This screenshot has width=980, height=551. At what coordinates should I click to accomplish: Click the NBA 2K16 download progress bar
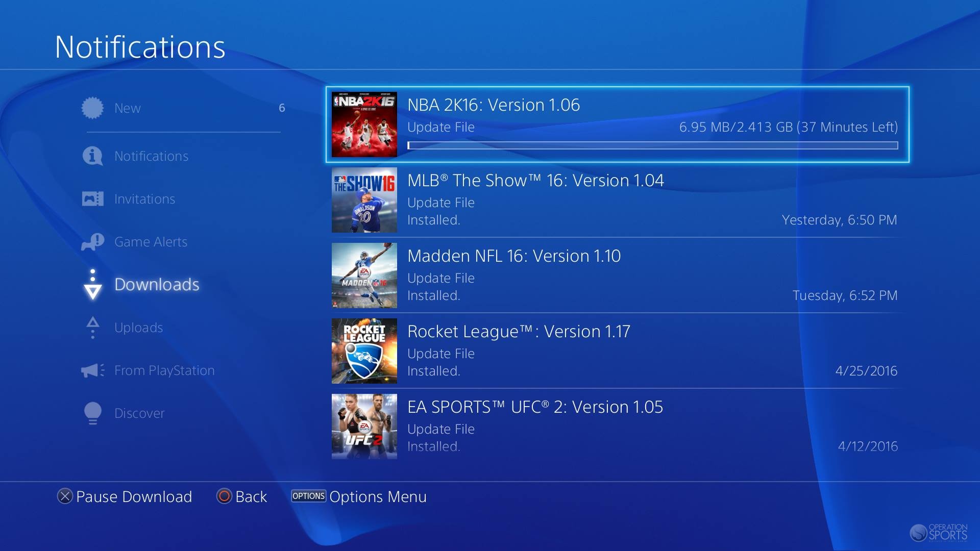click(x=652, y=145)
